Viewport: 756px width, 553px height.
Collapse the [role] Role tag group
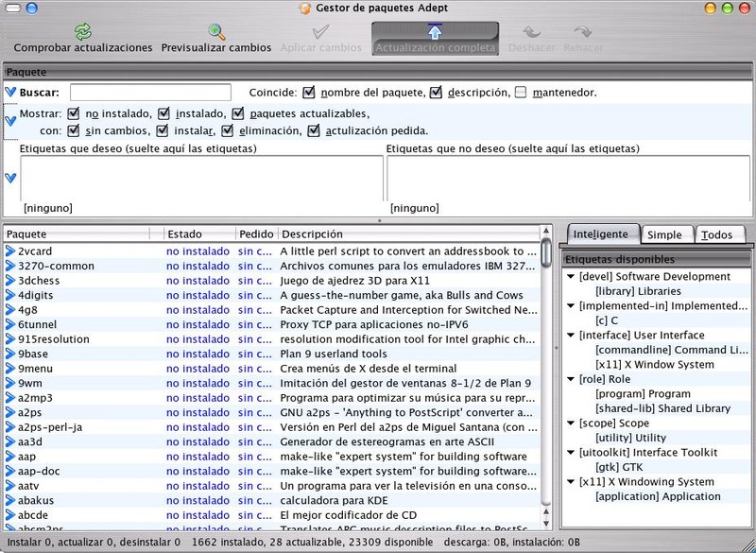coord(572,379)
